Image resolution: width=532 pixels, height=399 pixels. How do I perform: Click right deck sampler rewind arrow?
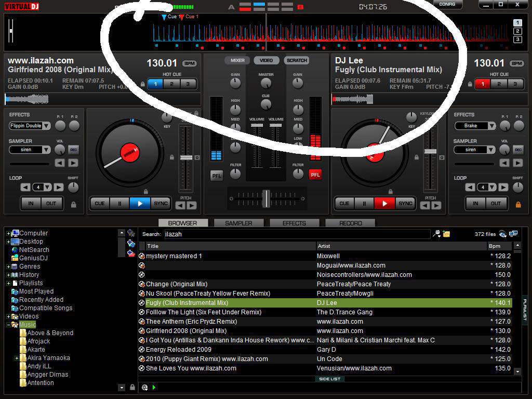(x=504, y=163)
